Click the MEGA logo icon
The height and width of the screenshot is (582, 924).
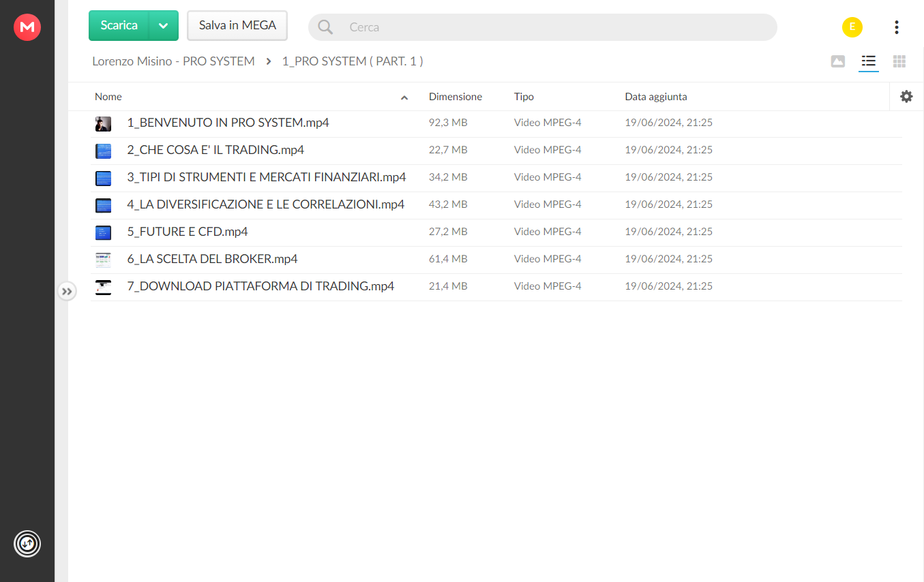[x=27, y=27]
